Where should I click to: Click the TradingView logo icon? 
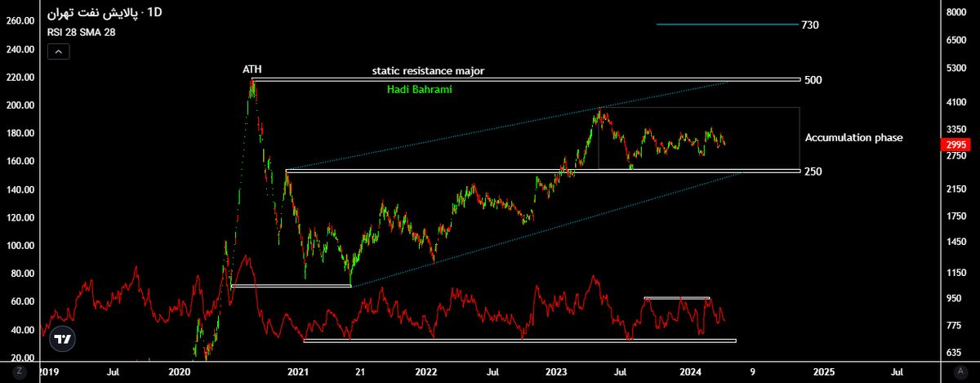62,338
